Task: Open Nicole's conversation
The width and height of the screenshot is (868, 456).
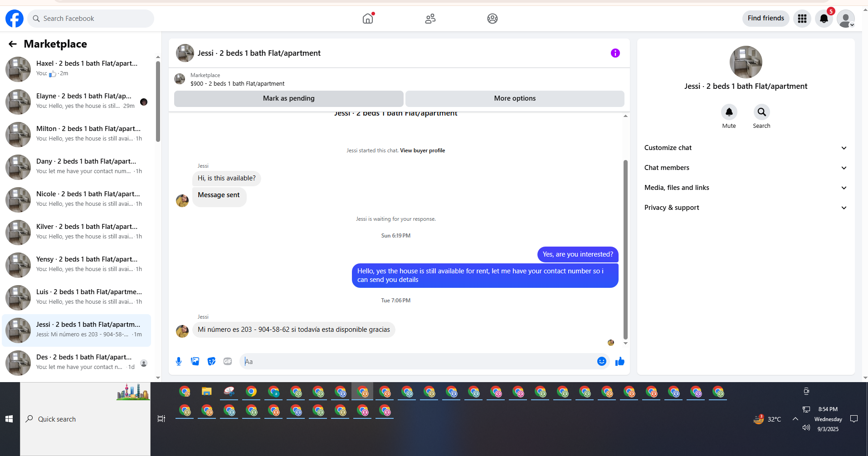Action: pyautogui.click(x=77, y=200)
